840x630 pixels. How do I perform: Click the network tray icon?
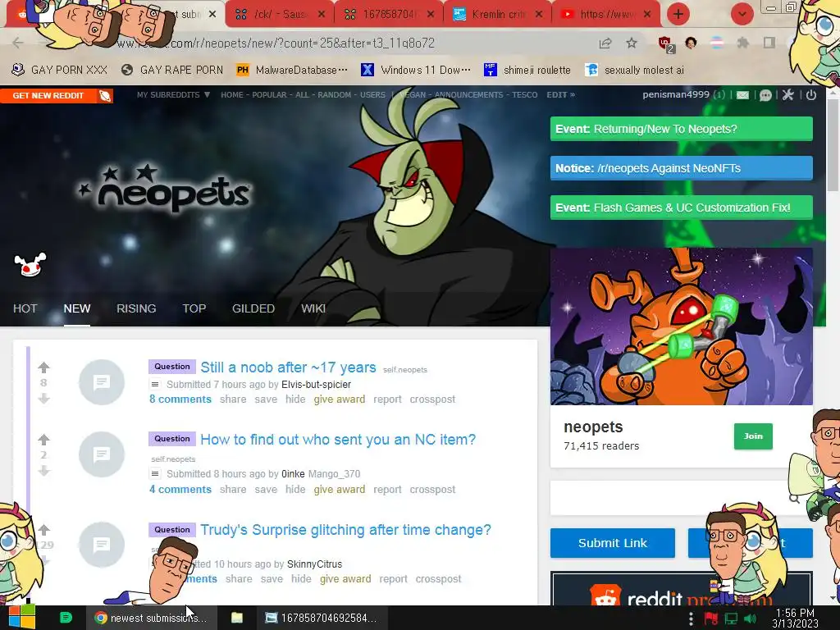pyautogui.click(x=731, y=619)
